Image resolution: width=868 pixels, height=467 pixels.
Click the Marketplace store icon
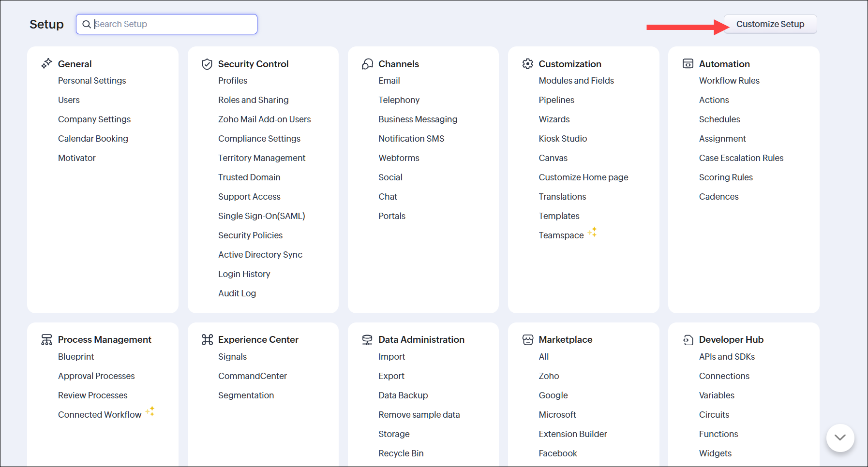coord(527,340)
